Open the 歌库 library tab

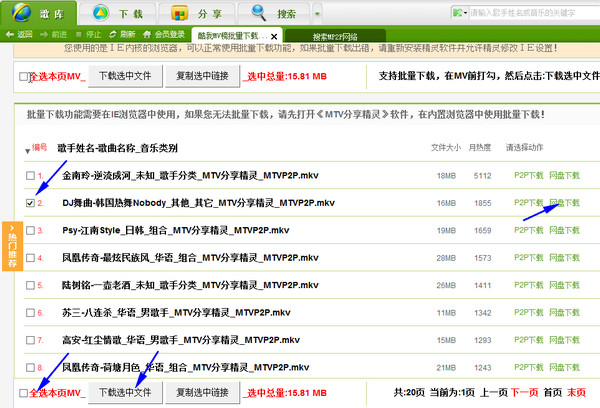point(38,13)
